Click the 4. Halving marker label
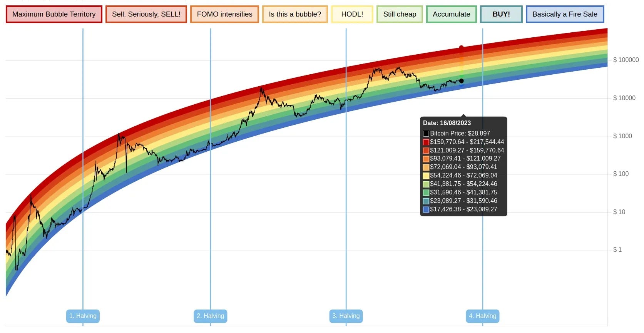The height and width of the screenshot is (333, 644). tap(483, 316)
